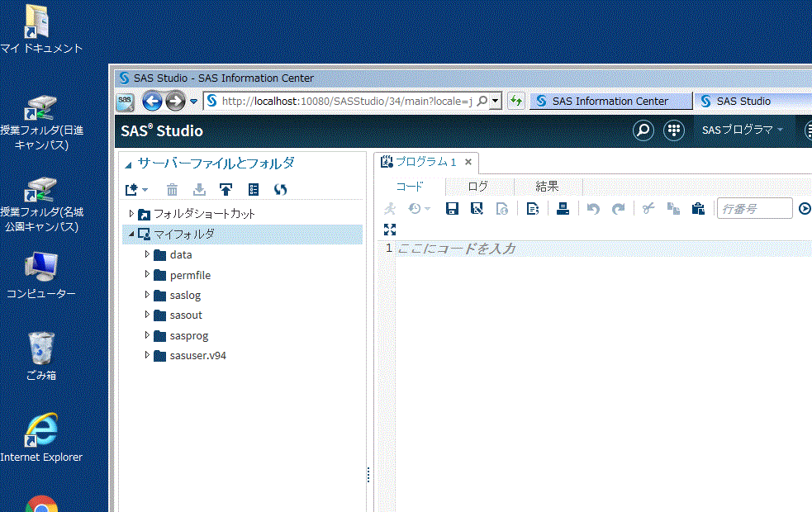
Task: Open the applications grid icon in header
Action: (x=674, y=130)
